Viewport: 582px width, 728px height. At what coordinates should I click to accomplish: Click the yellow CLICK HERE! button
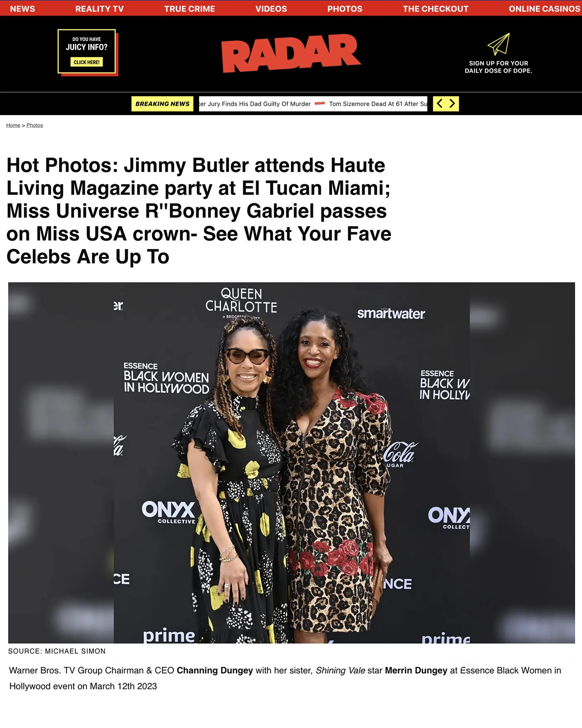click(x=86, y=62)
